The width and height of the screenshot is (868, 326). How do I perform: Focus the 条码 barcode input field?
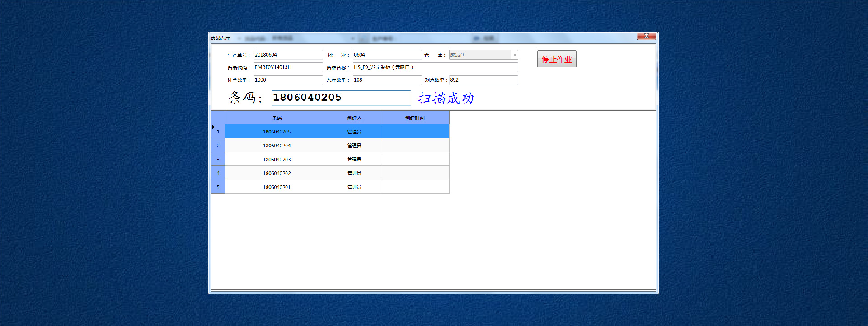point(341,98)
